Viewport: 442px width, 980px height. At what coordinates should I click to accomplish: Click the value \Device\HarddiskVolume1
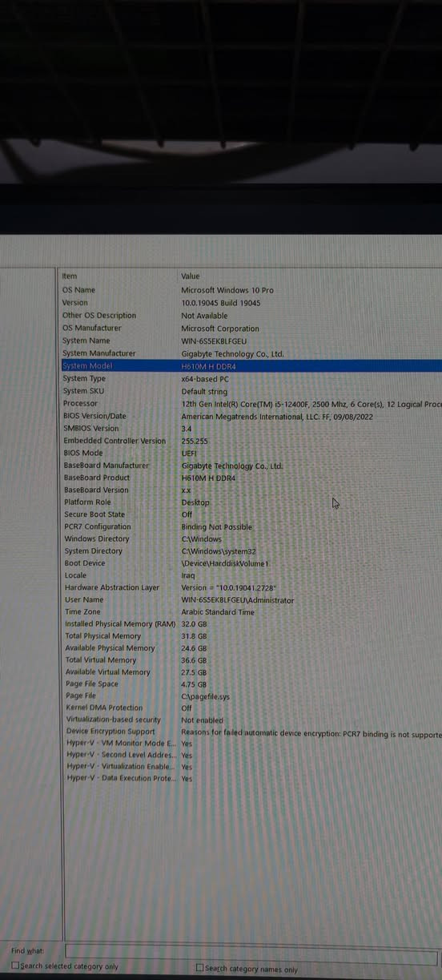click(x=223, y=563)
